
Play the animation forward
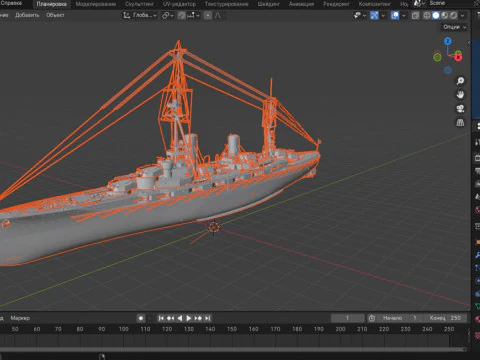tap(189, 318)
